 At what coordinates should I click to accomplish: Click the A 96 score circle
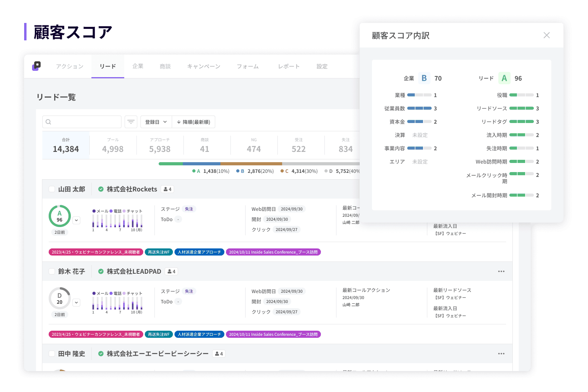coord(60,216)
